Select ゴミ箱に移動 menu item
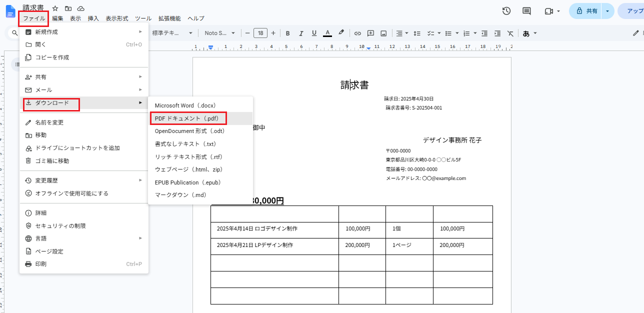The width and height of the screenshot is (644, 313). [84, 161]
